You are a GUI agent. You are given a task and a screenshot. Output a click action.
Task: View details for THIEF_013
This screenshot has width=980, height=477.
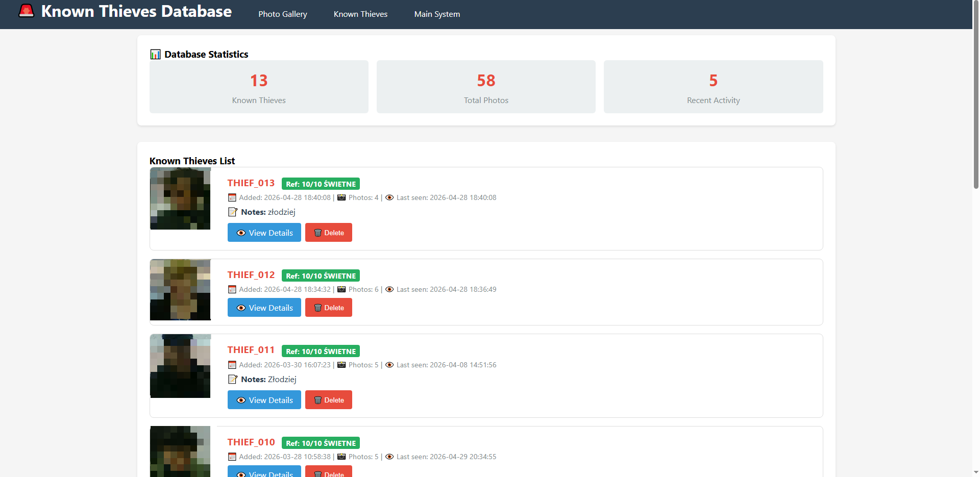(x=264, y=233)
